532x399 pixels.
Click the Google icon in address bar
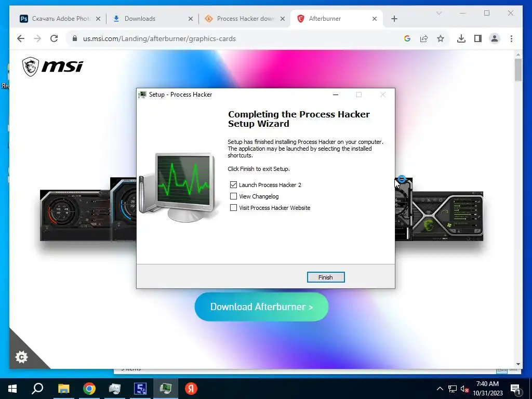(x=407, y=38)
